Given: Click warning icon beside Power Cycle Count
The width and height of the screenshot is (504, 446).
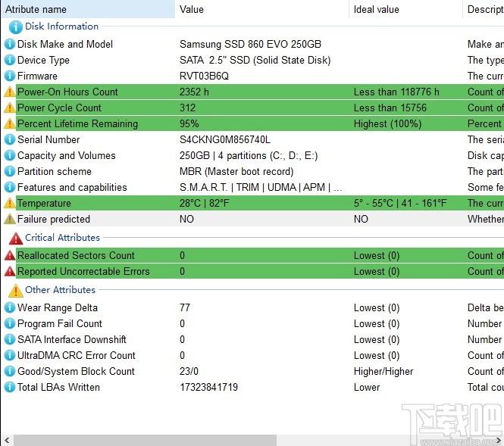Looking at the screenshot, I should [10, 108].
